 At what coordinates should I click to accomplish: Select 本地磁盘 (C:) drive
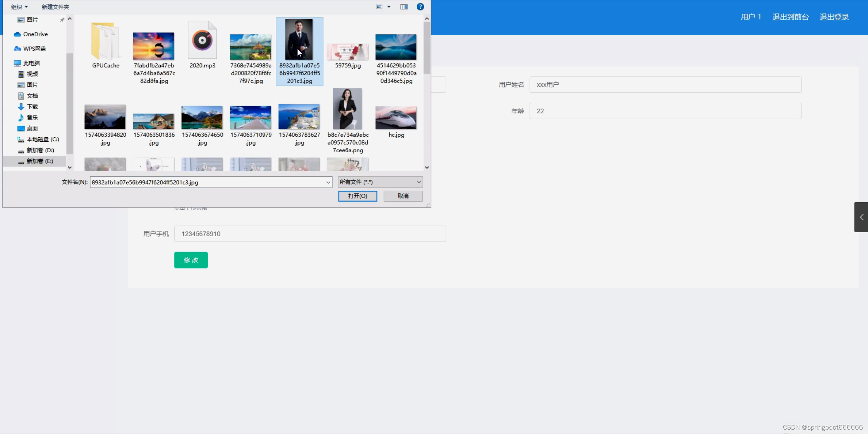coord(42,139)
